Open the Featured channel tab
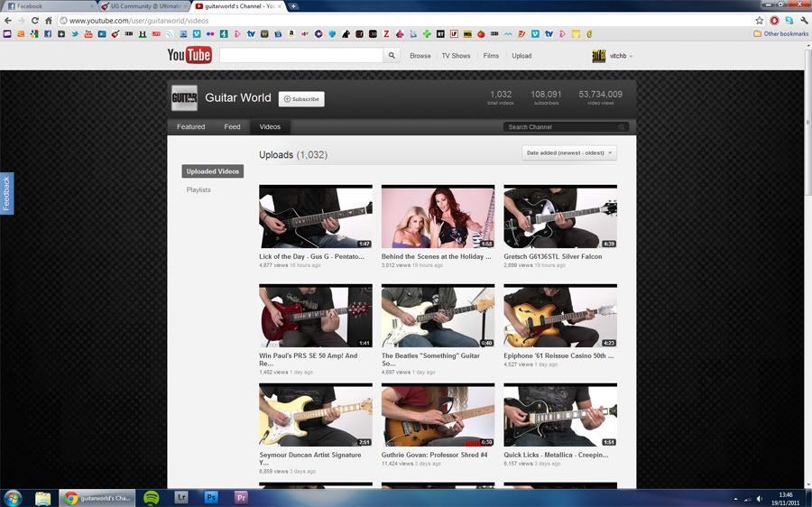The height and width of the screenshot is (507, 812). pos(191,127)
